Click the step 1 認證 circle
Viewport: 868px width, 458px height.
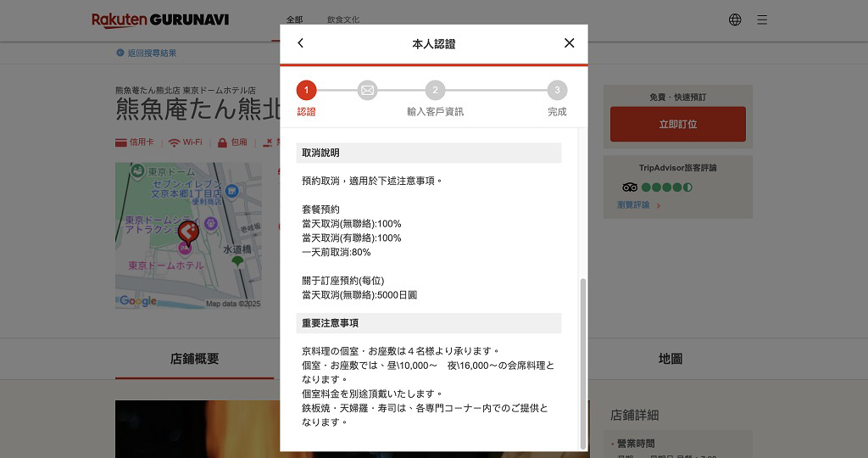[306, 90]
